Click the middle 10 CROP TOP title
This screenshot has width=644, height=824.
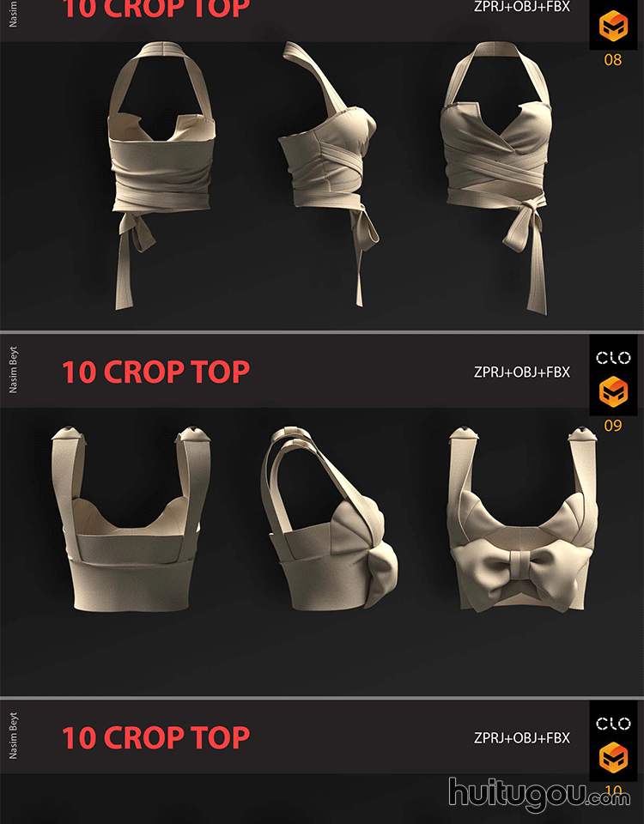tap(155, 372)
